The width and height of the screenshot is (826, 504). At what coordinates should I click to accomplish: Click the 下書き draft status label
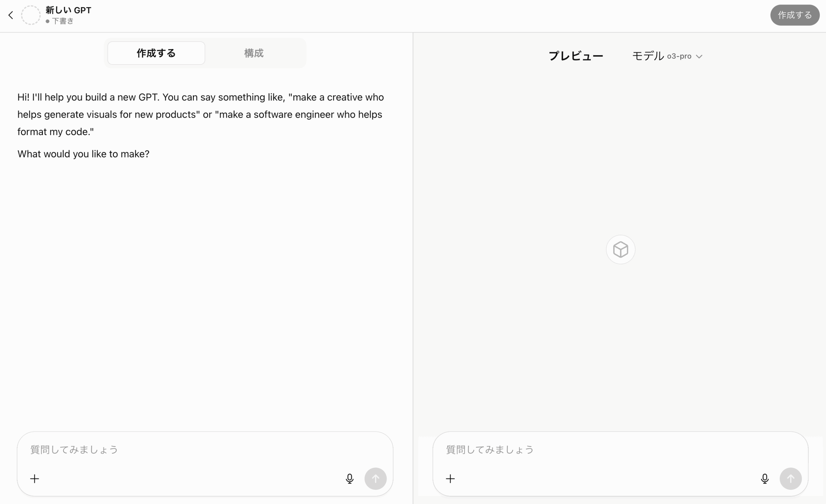[63, 21]
